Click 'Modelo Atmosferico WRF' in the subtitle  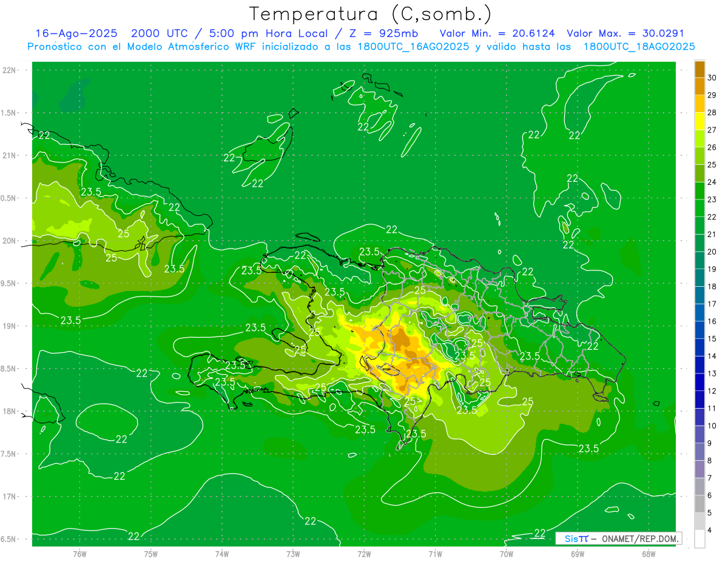pos(190,47)
